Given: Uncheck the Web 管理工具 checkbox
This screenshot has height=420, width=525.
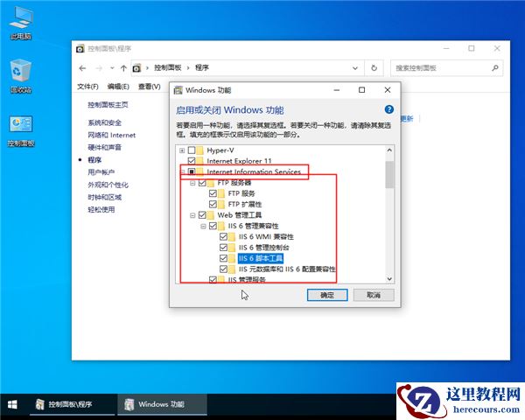Looking at the screenshot, I should pos(202,215).
